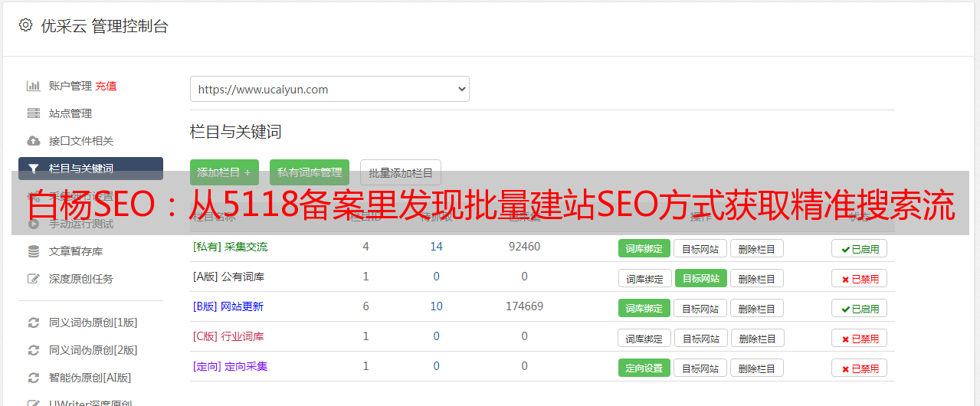Select the 栏目与关键词 sidebar item

pos(90,169)
